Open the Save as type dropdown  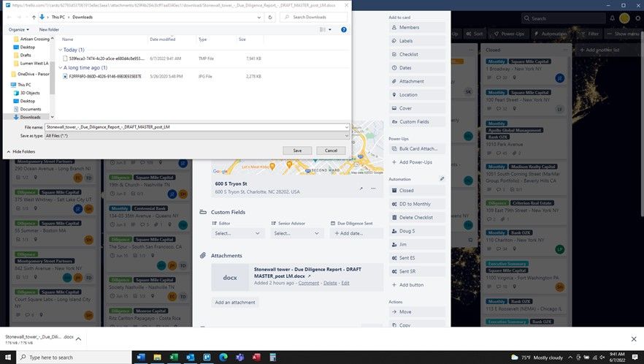tap(197, 136)
